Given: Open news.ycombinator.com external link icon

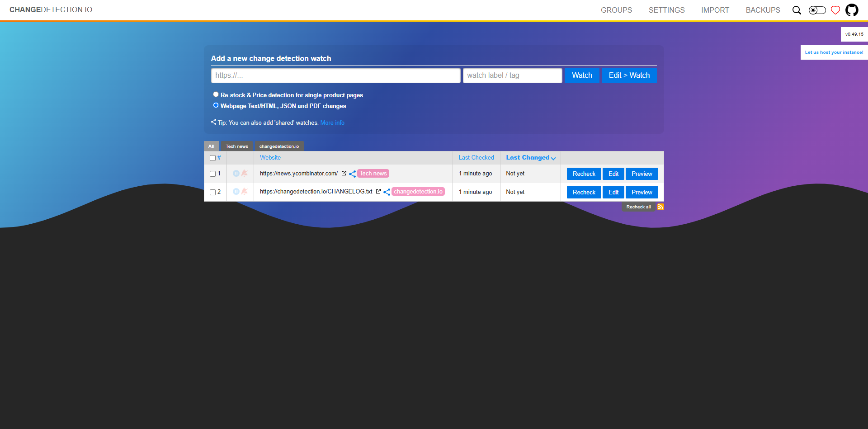Looking at the screenshot, I should pos(344,174).
